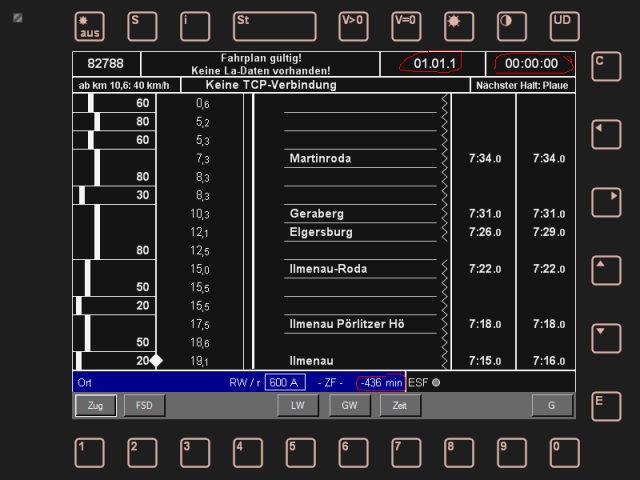Click the current position diamond marker
Screen dimensions: 640x480
(x=156, y=361)
